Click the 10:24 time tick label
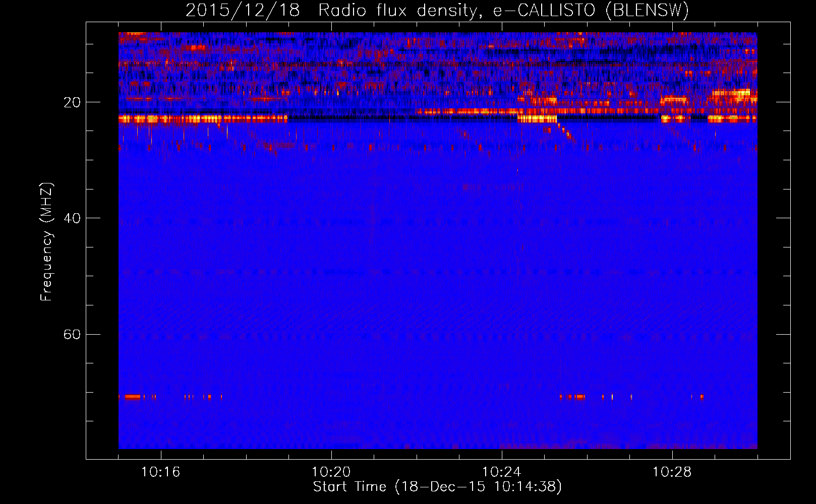Screen dimensions: 816x504 [501, 472]
